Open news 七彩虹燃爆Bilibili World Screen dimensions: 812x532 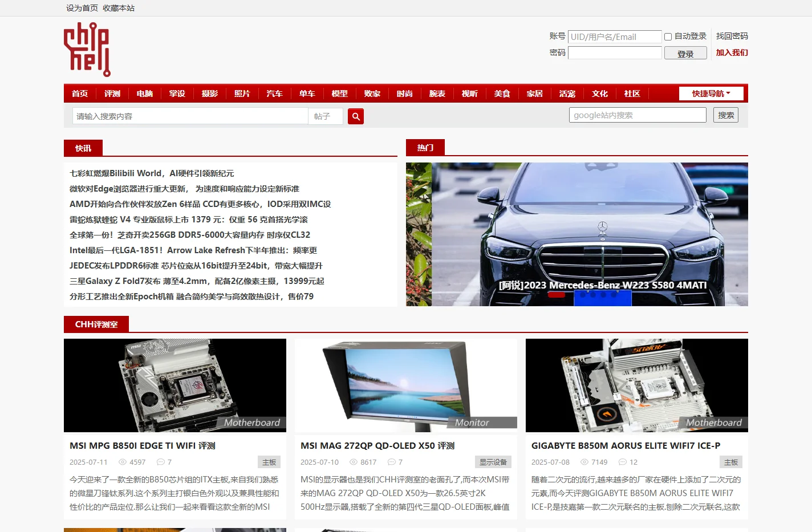152,173
